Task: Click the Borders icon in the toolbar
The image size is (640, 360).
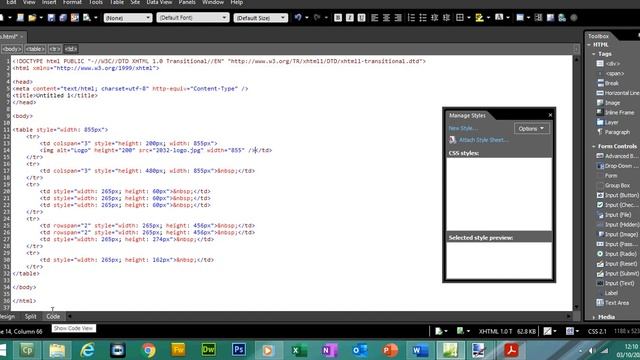Action: (460, 18)
